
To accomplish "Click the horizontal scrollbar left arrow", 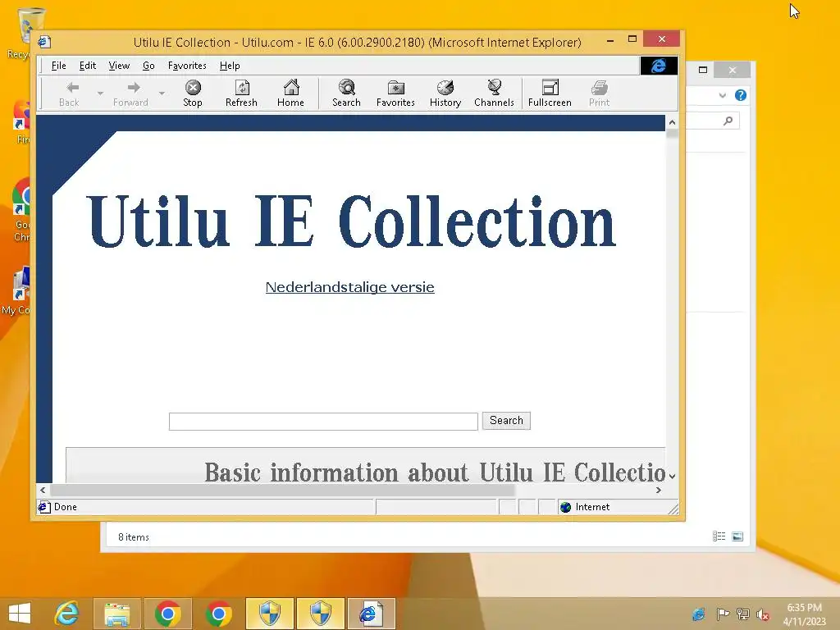I will click(x=43, y=491).
